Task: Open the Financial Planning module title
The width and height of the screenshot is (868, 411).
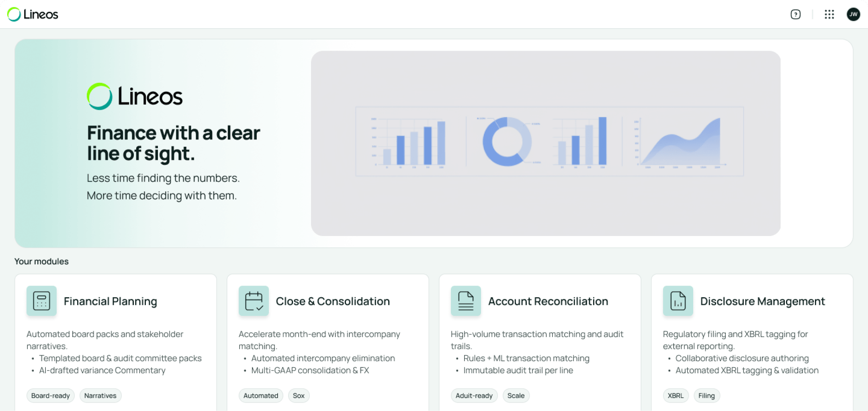Action: 111,301
